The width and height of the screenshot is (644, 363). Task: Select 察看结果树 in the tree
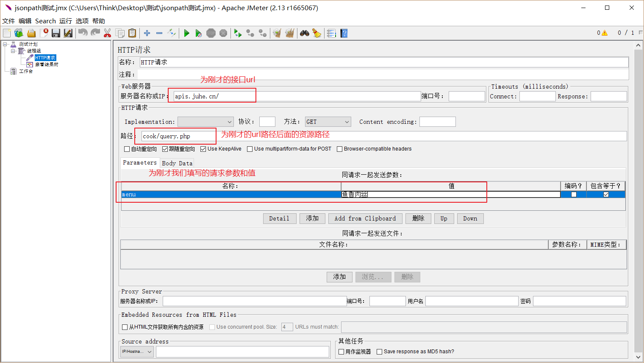pos(47,64)
